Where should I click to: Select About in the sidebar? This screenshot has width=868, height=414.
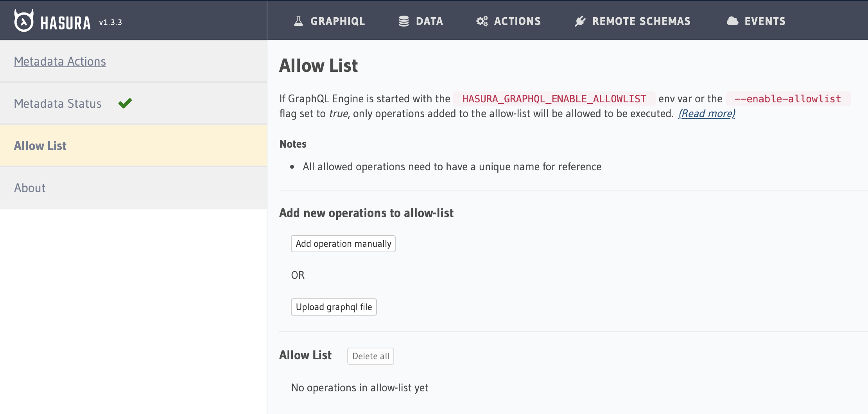[29, 187]
